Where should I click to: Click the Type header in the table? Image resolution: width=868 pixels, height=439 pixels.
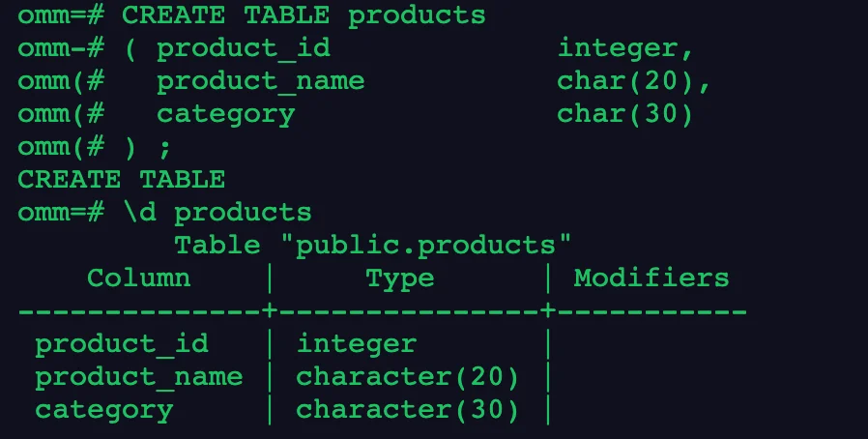(399, 278)
